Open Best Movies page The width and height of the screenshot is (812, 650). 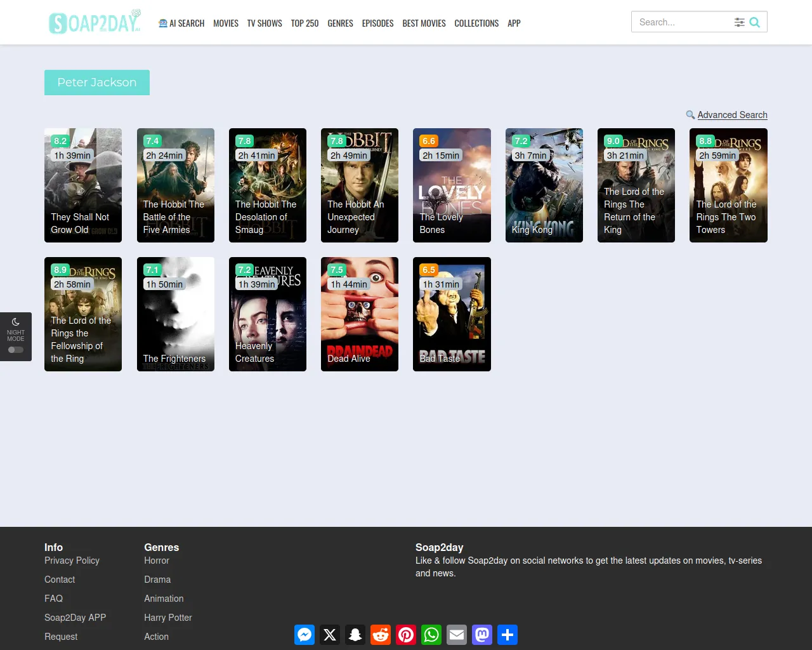(x=424, y=23)
